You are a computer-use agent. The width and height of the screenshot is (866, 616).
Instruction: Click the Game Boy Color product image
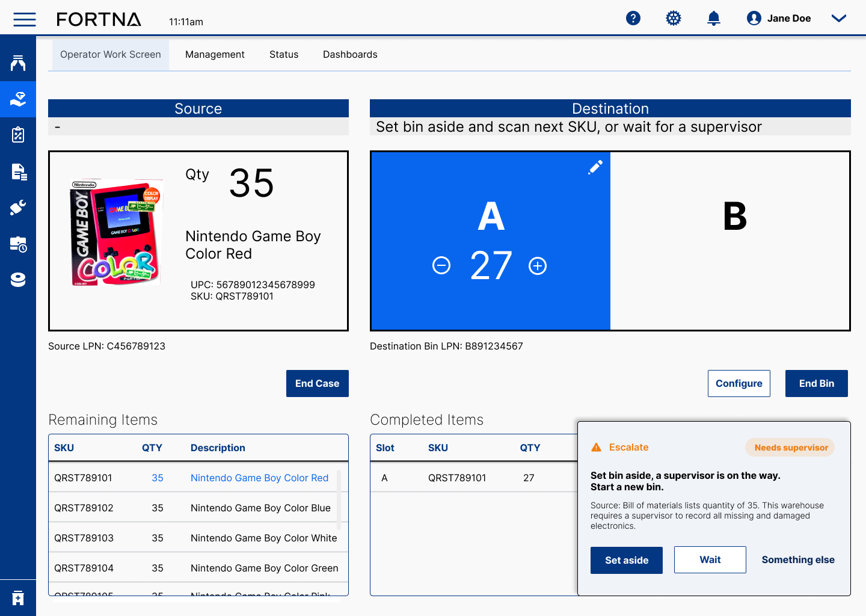pyautogui.click(x=117, y=233)
